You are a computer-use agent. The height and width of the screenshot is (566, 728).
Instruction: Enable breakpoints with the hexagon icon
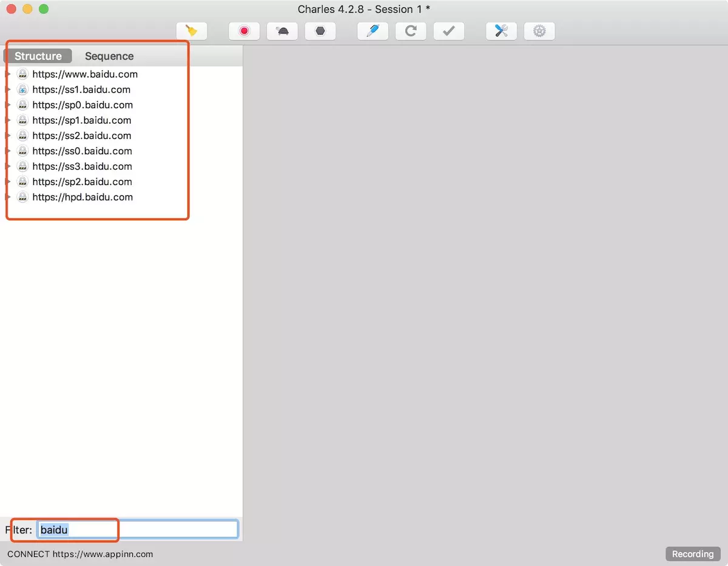coord(320,31)
